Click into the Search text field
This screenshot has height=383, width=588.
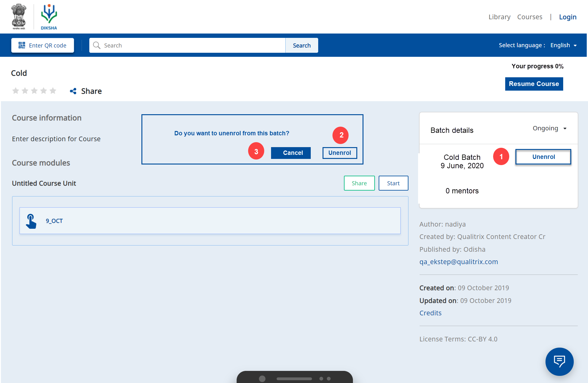pos(192,45)
